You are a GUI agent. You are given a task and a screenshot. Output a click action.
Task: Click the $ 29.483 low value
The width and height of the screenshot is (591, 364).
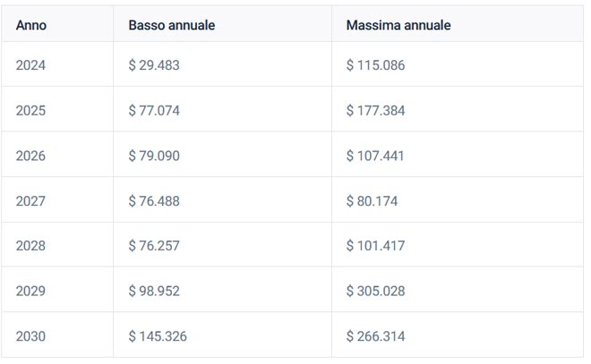coord(154,66)
